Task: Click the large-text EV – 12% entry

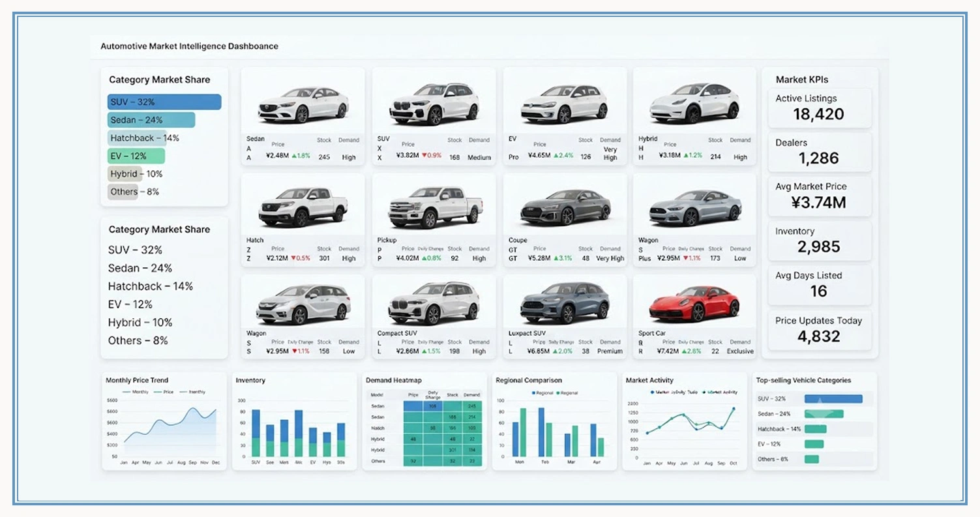Action: click(130, 304)
